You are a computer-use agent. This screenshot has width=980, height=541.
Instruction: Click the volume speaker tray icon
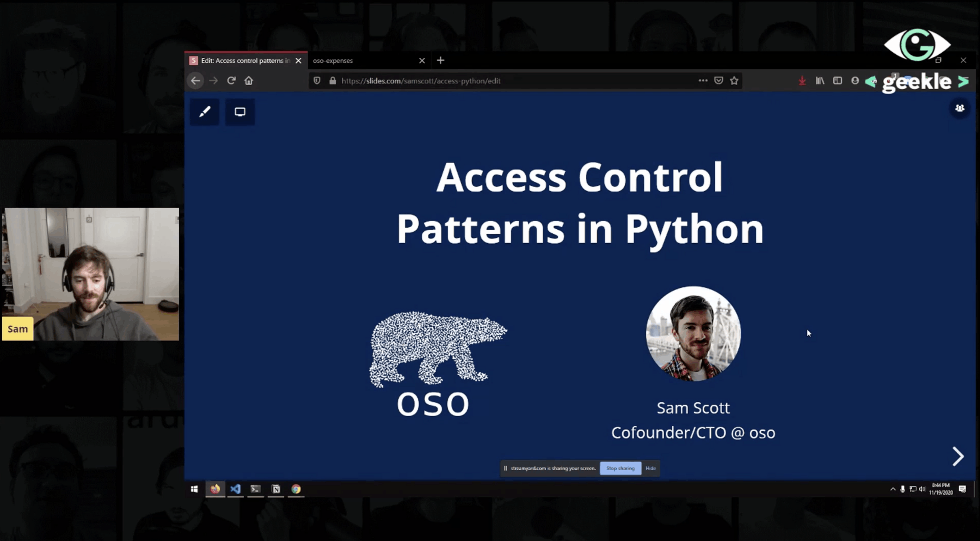922,489
